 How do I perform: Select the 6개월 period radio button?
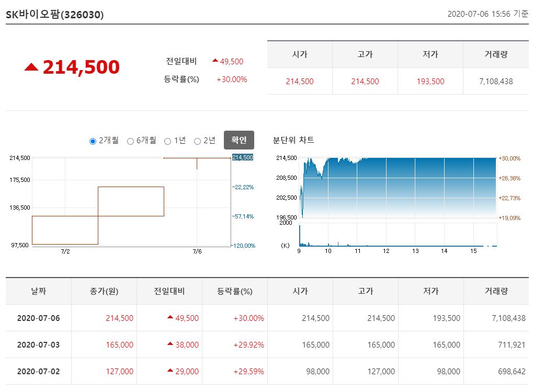point(130,140)
